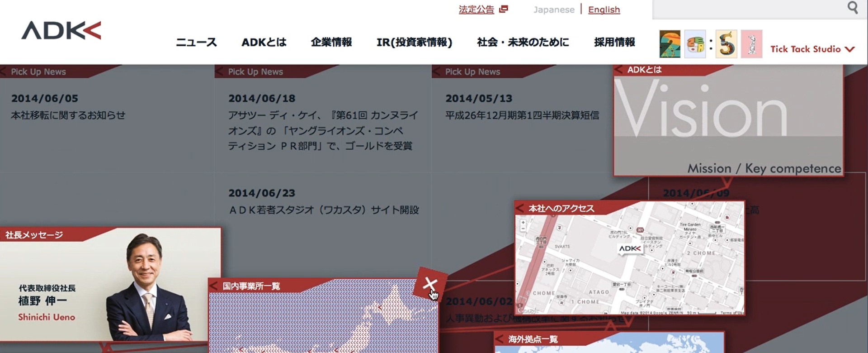Image resolution: width=868 pixels, height=353 pixels.
Task: Switch language to English
Action: coord(604,10)
